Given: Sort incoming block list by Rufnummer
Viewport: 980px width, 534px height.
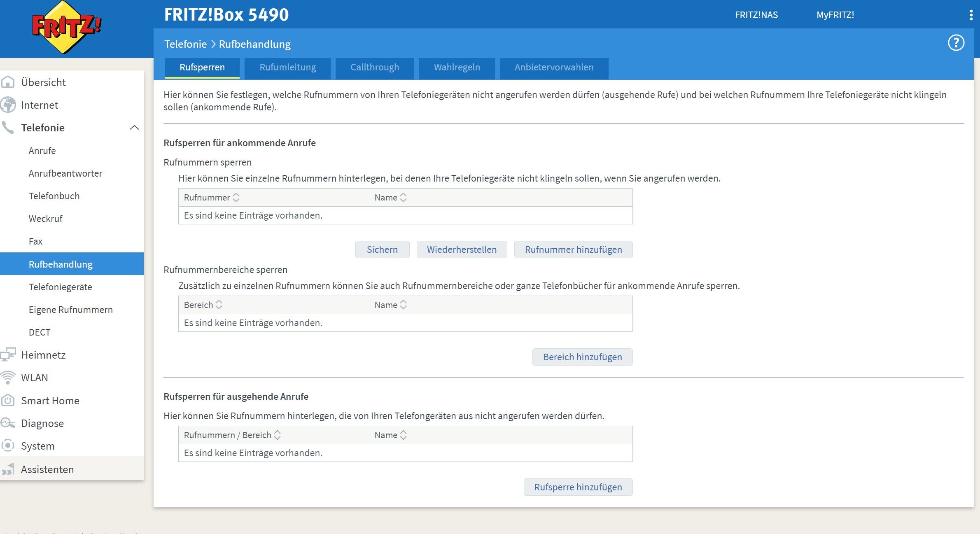Looking at the screenshot, I should coord(236,198).
